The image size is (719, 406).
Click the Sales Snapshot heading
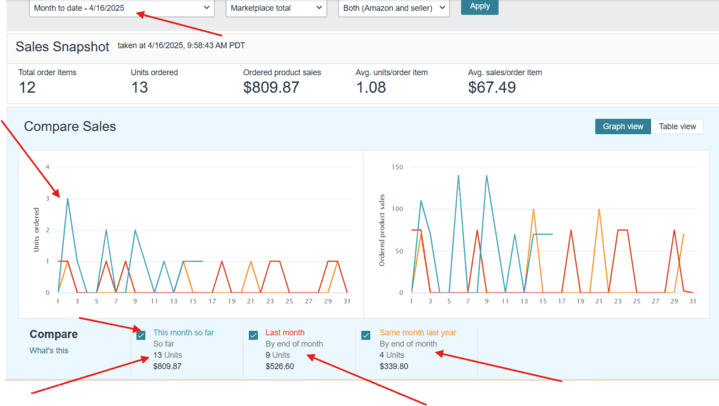pos(62,47)
